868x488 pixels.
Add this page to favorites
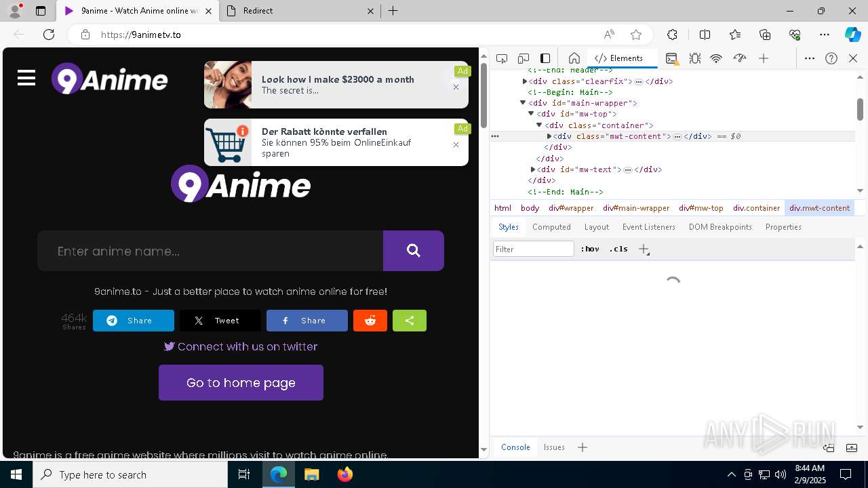(x=635, y=35)
